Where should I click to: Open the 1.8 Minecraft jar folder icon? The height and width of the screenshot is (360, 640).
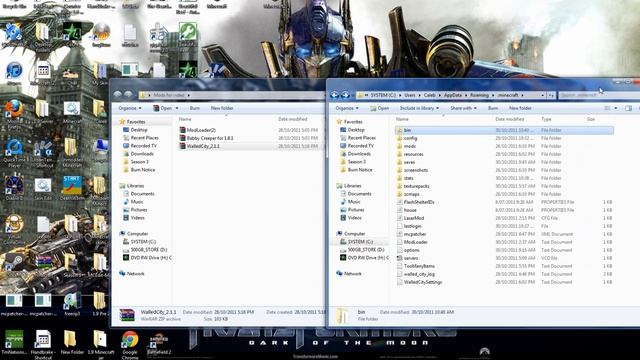coord(101,345)
